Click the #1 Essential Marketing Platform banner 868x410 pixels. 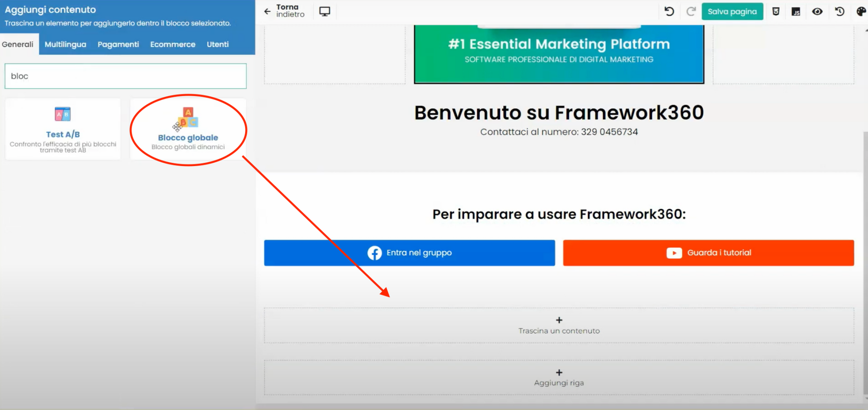pos(559,44)
